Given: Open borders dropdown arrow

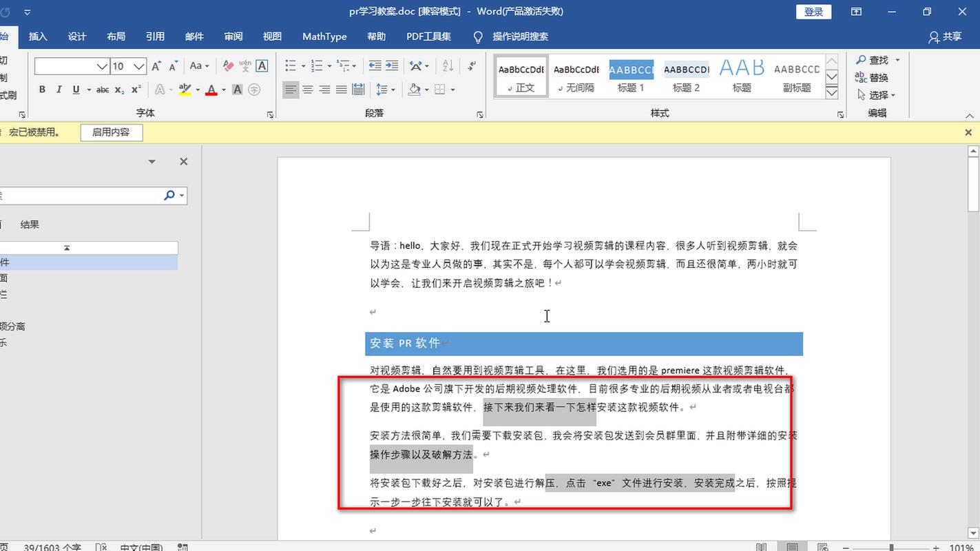Looking at the screenshot, I should point(454,90).
